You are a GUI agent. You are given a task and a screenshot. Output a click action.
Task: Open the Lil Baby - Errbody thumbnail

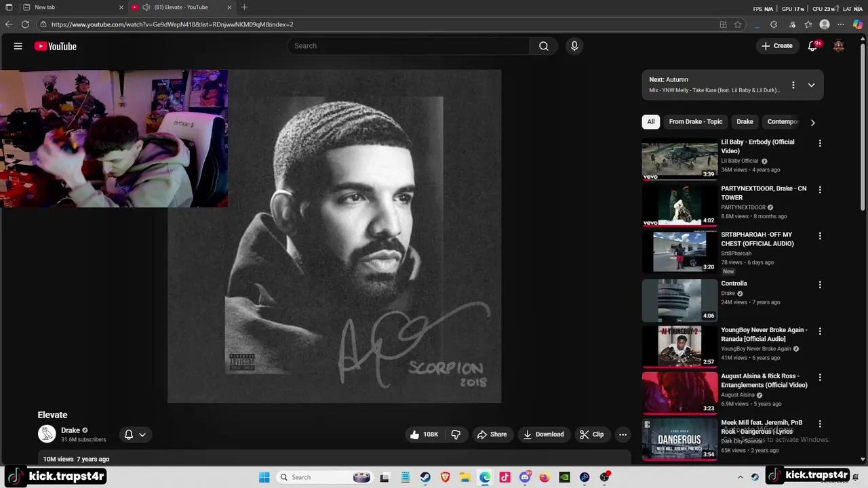(x=679, y=159)
